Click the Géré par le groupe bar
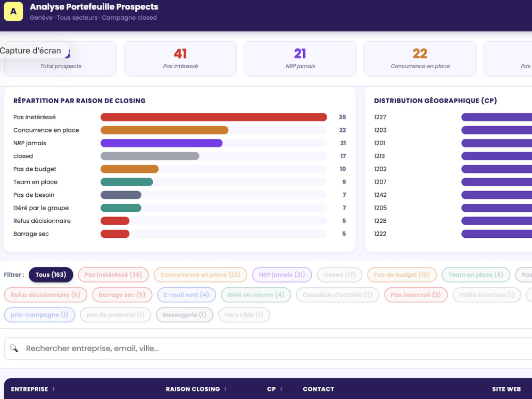Screen dimensions: 532x399 tap(121, 208)
